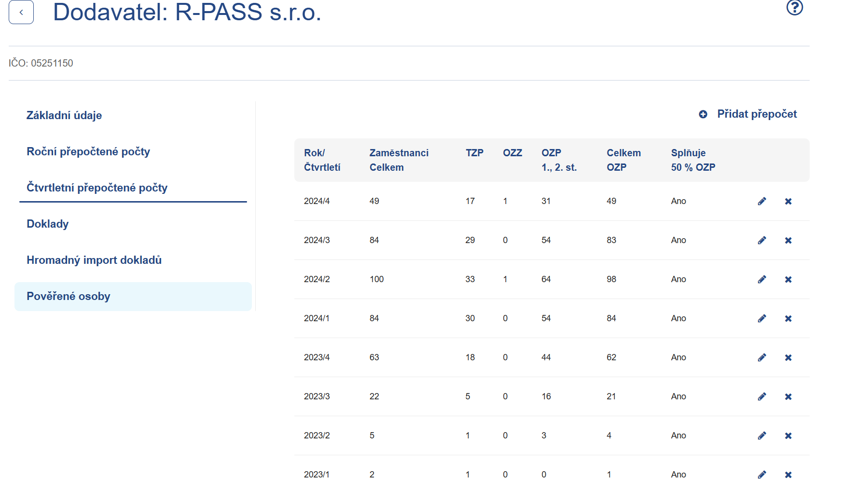Screen dimensions: 842x504
Task: Click employee total 22 in 2023/3 row
Action: click(x=374, y=396)
